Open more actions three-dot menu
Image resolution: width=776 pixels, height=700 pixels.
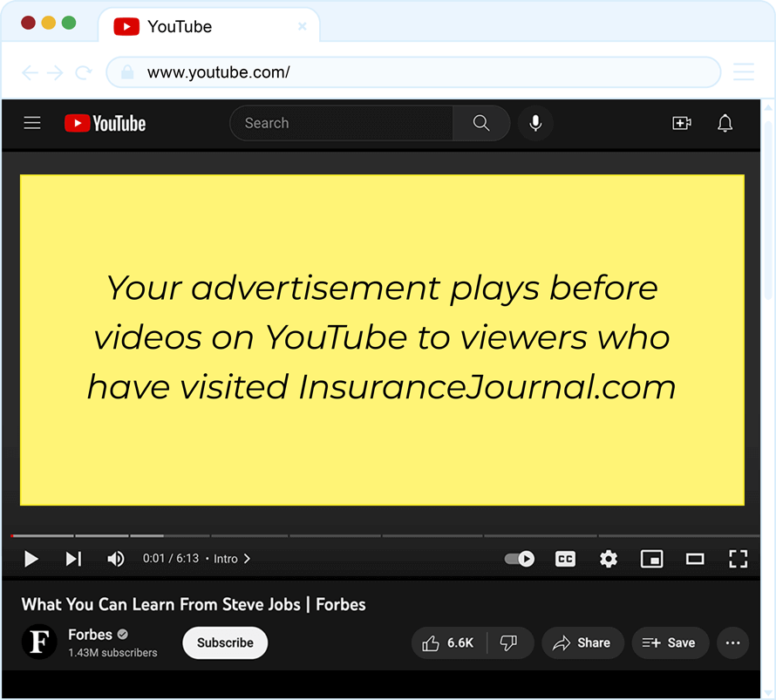point(732,643)
